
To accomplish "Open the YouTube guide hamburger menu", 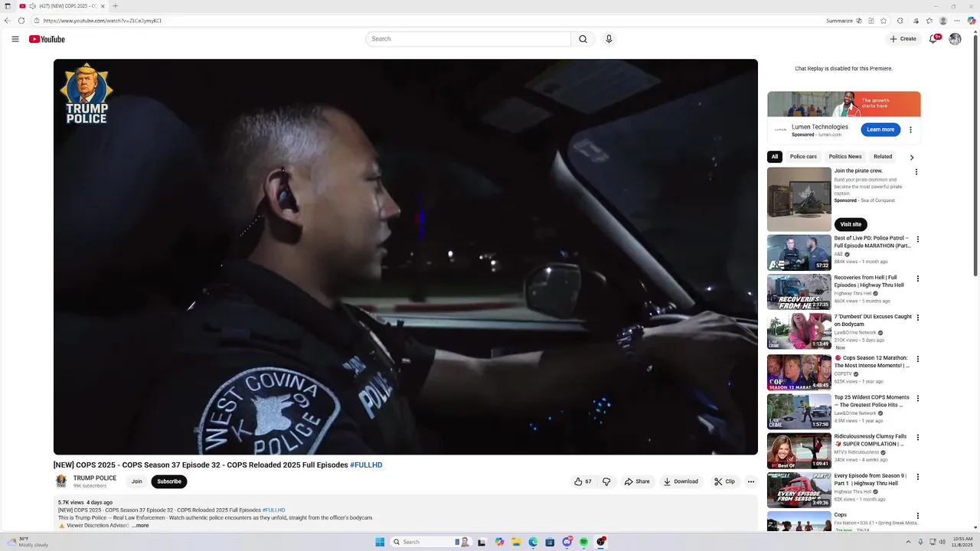I will point(15,39).
